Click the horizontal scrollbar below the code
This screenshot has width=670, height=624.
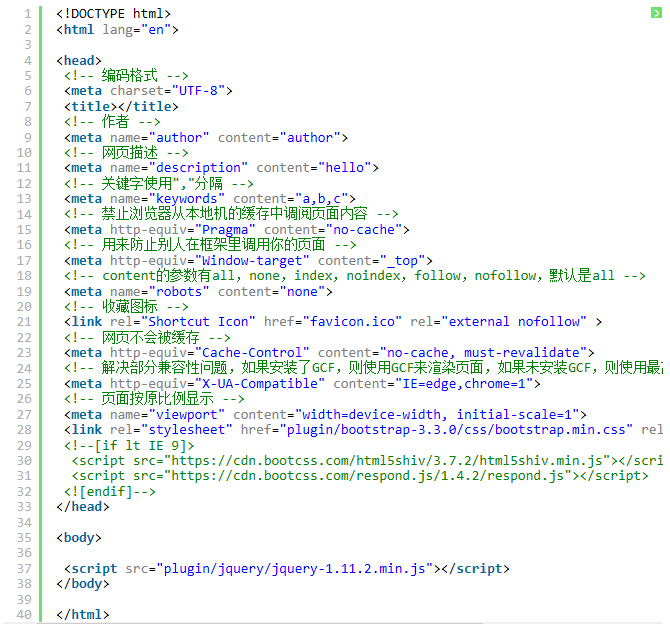pos(260,623)
